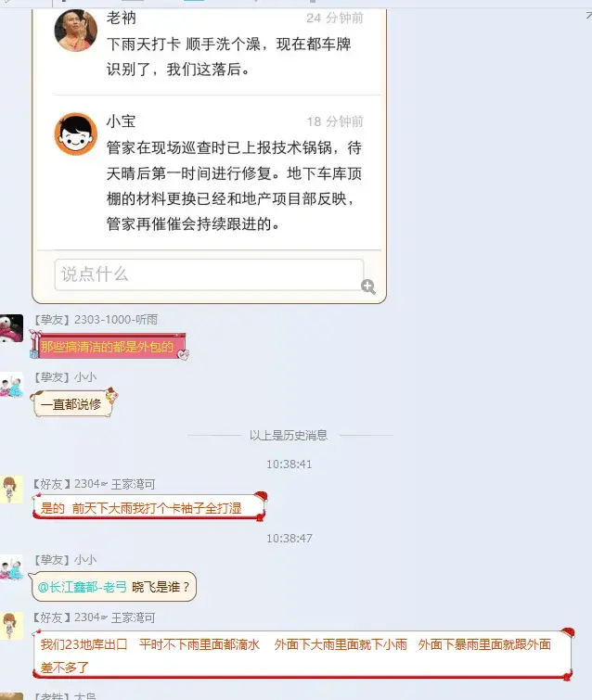Click the 以上是历史消息 divider label
The image size is (592, 700).
click(x=289, y=435)
